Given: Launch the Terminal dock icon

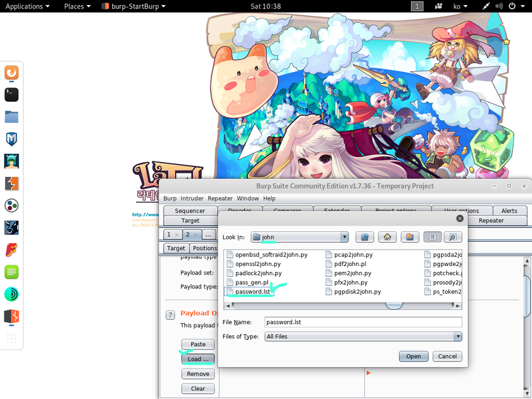Looking at the screenshot, I should point(11,95).
